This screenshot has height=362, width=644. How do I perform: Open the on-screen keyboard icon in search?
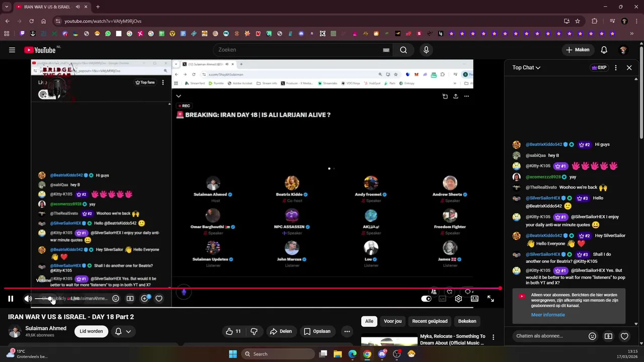[386, 50]
